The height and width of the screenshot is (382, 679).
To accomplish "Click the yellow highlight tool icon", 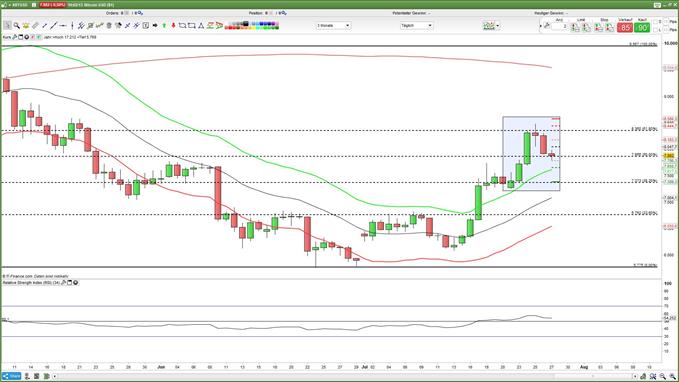I will click(x=26, y=26).
